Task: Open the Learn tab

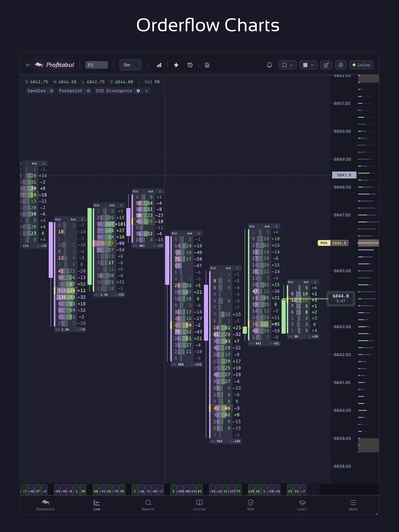Action: click(302, 505)
